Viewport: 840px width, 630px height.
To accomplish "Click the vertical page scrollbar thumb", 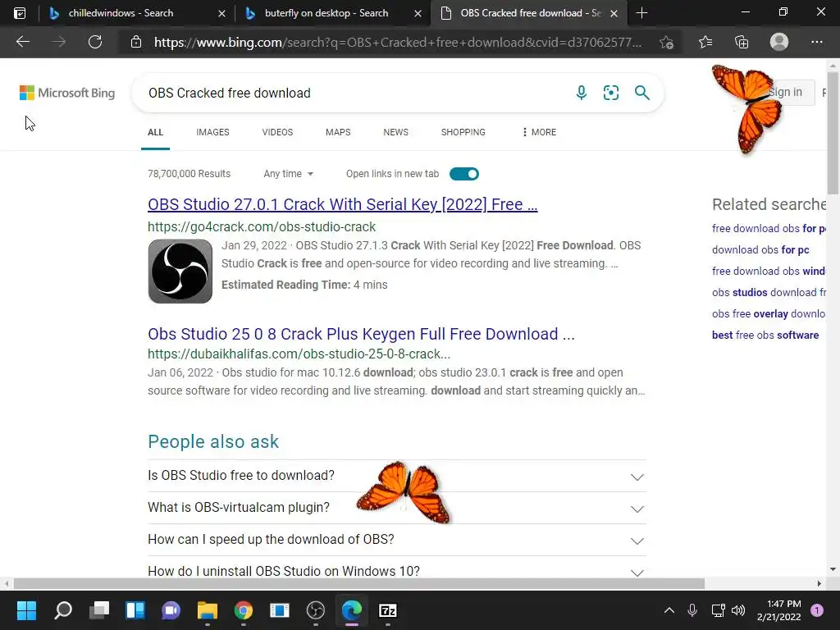I will 833,132.
